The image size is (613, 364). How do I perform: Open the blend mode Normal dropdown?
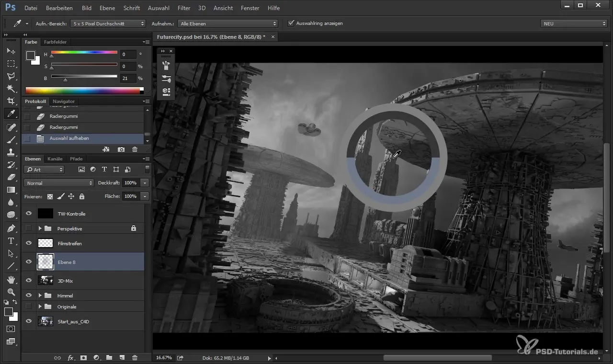[58, 183]
